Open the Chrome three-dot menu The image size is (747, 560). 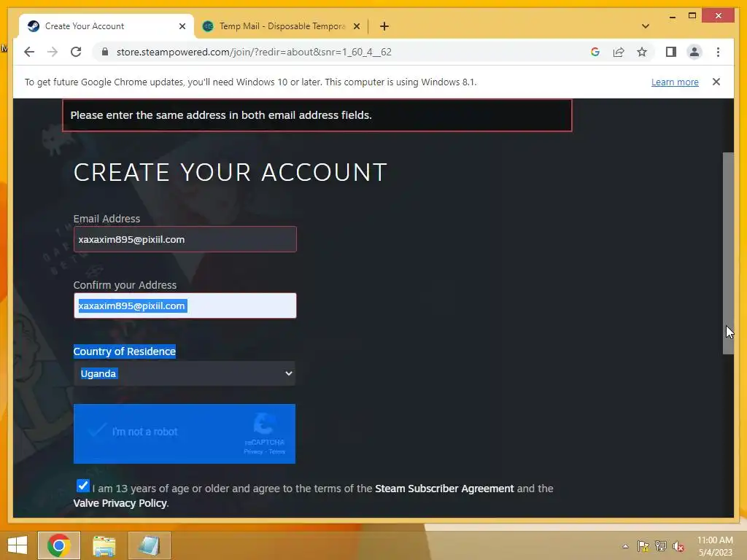718,52
